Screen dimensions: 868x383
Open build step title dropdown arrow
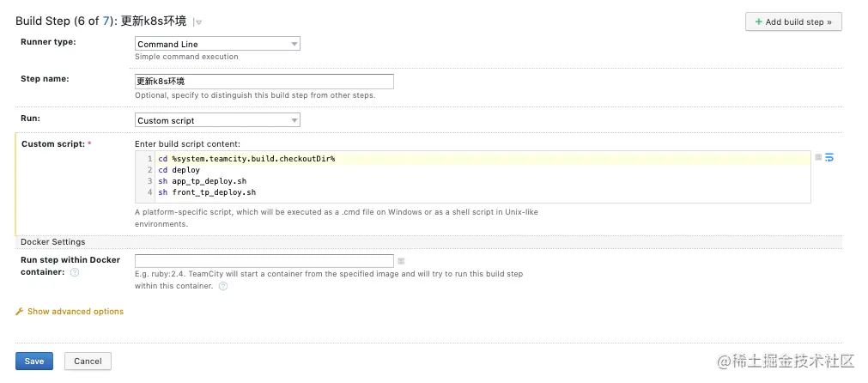click(x=197, y=22)
